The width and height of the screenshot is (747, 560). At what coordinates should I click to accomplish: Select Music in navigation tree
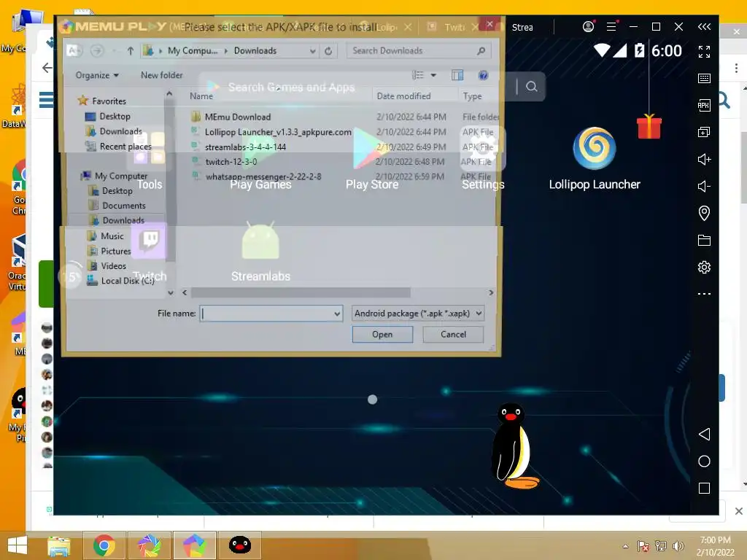pos(112,236)
